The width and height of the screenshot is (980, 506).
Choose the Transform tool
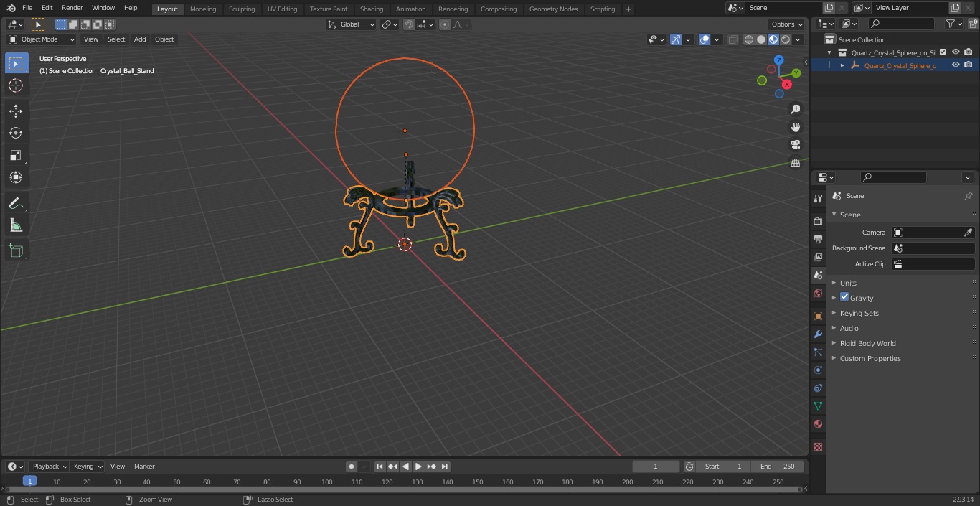[x=16, y=177]
